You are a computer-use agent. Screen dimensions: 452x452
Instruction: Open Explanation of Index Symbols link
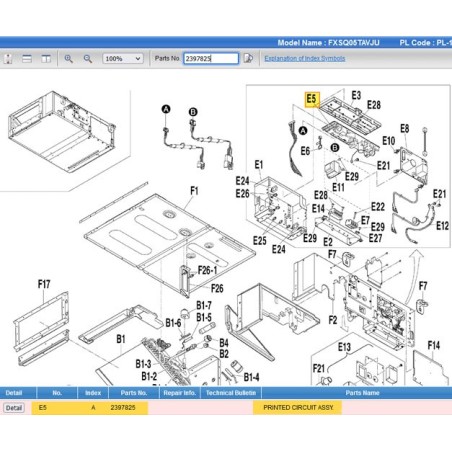pos(305,58)
